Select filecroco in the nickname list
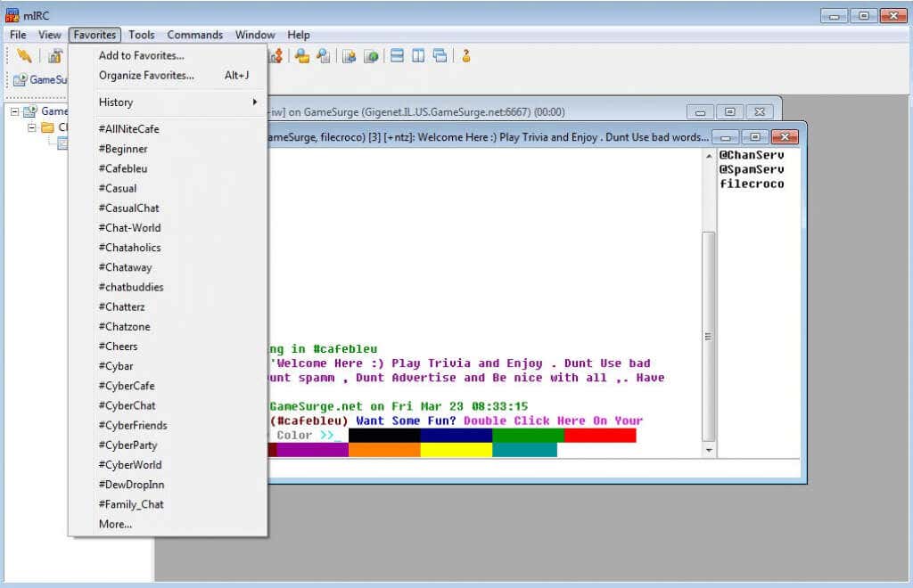 [x=752, y=184]
